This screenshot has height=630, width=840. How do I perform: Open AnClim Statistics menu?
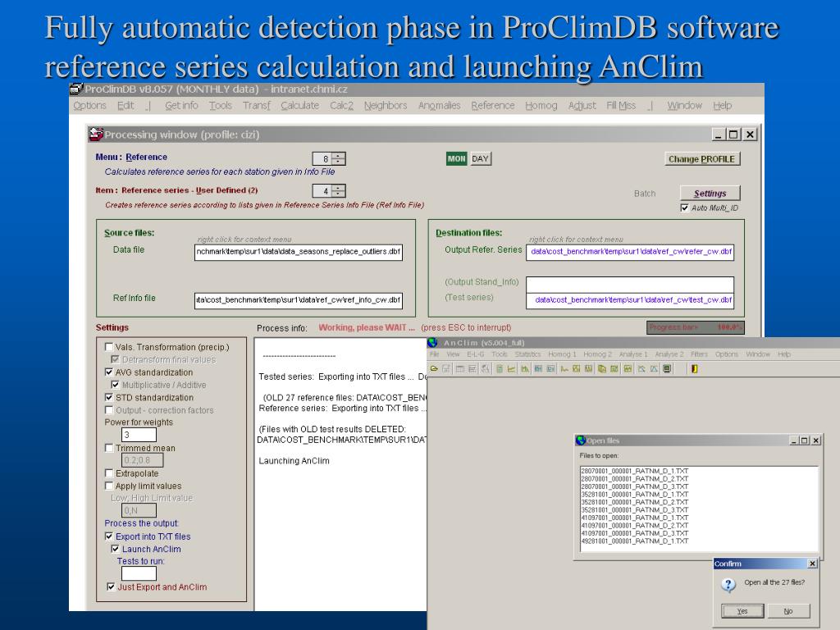[x=527, y=354]
